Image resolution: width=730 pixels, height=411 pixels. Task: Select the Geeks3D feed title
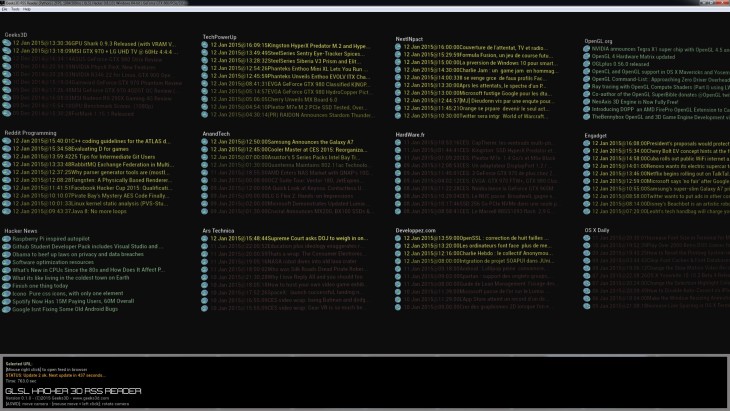click(x=16, y=35)
